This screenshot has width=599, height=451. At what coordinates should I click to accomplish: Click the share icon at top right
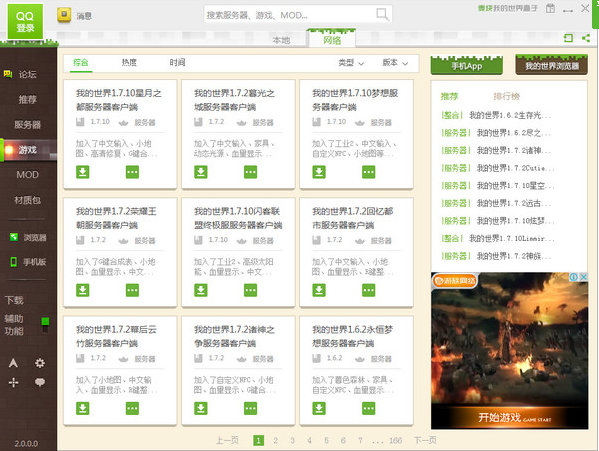585,38
